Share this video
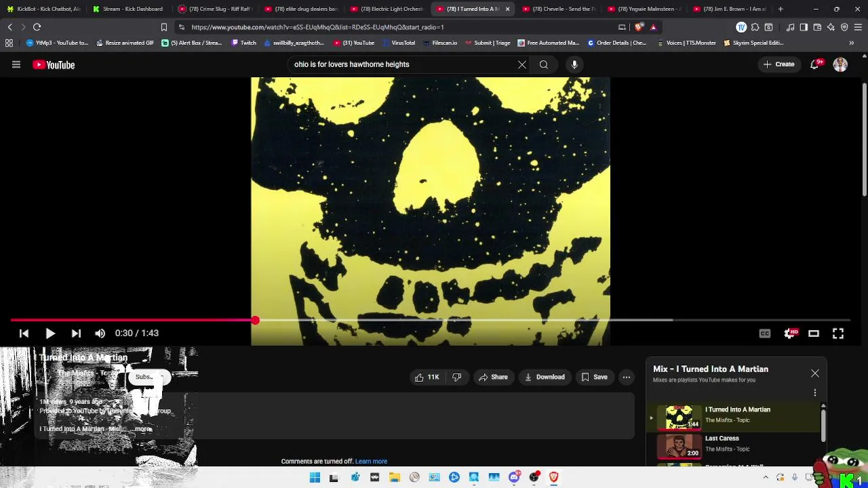Screen dimensions: 868x488 pyautogui.click(x=493, y=377)
